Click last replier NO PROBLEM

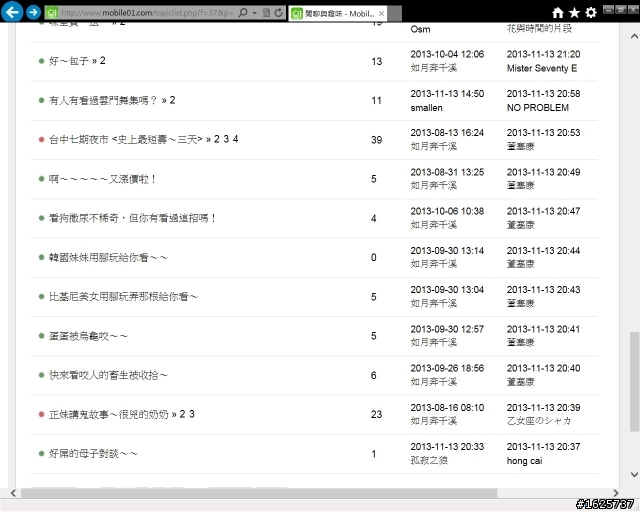pos(538,108)
